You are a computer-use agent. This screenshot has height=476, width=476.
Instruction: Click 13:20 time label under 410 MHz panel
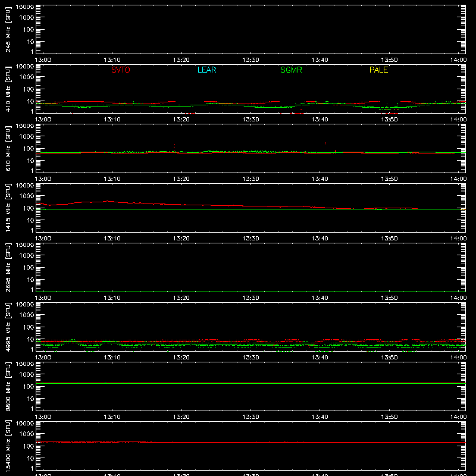[181, 120]
